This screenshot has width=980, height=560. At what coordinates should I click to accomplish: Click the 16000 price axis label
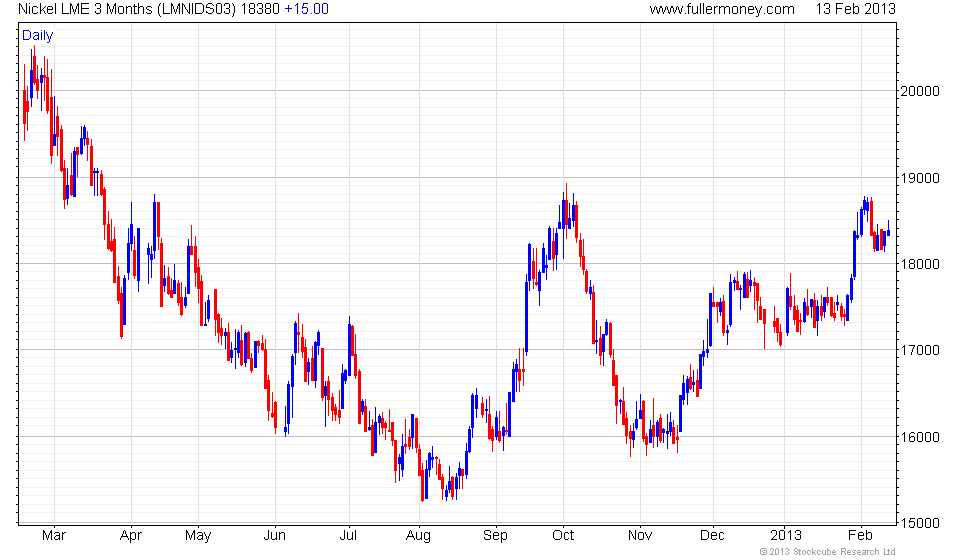(922, 437)
